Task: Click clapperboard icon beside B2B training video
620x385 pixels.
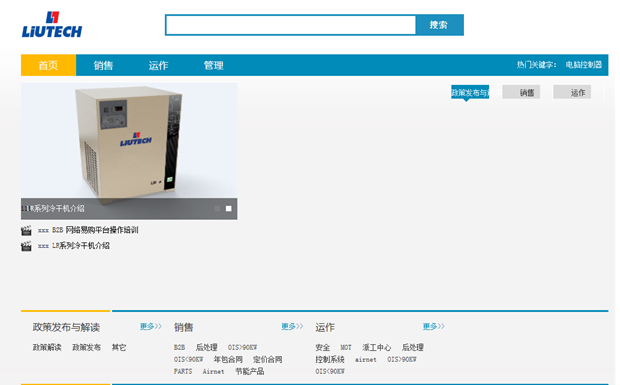Action: click(x=26, y=230)
